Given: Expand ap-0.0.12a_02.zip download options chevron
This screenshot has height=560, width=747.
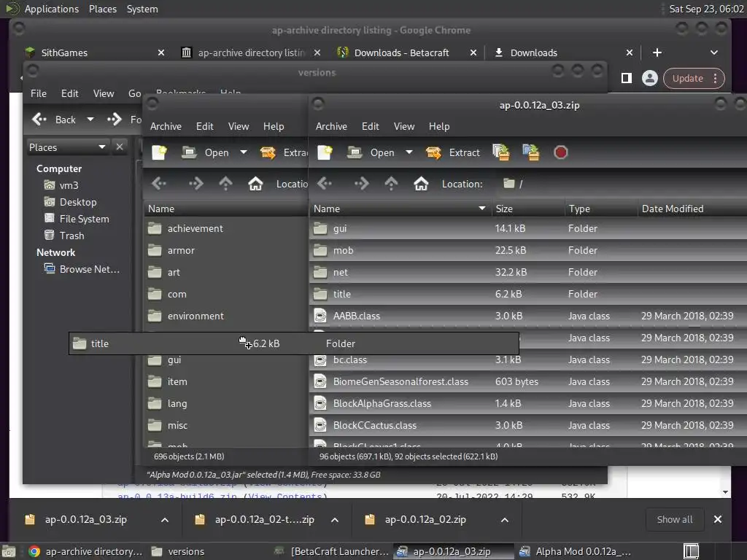Looking at the screenshot, I should (x=505, y=519).
